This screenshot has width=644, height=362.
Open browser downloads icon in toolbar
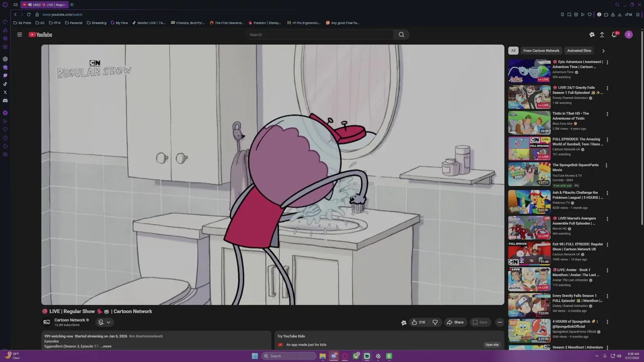click(x=620, y=15)
